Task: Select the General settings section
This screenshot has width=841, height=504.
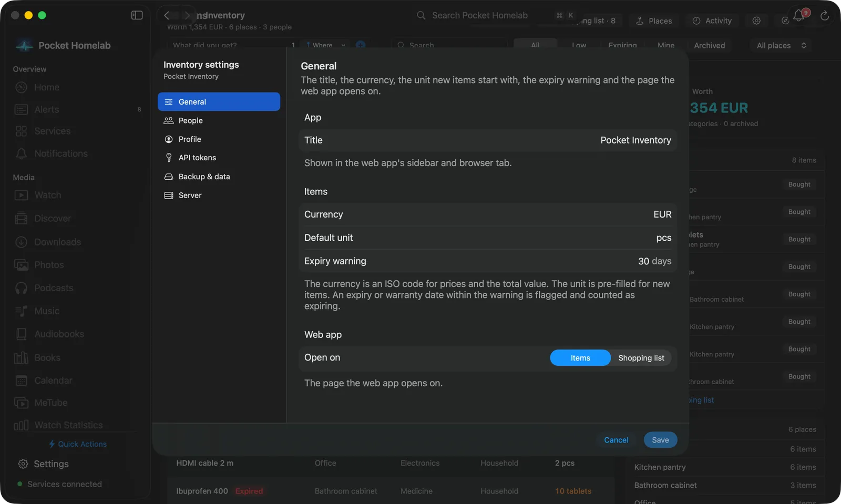Action: (219, 102)
